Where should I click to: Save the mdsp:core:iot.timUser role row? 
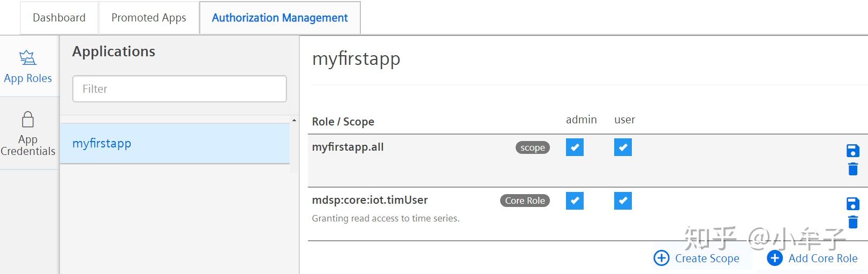[x=853, y=204]
